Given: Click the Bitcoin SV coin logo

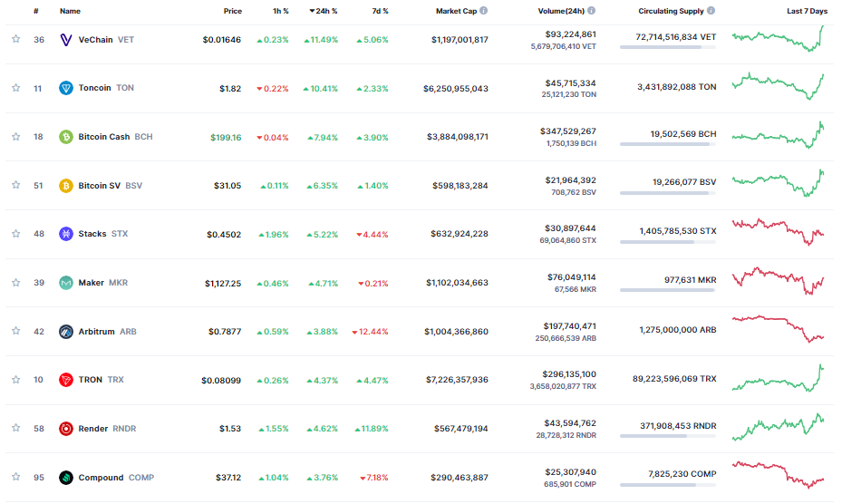Looking at the screenshot, I should pyautogui.click(x=66, y=186).
